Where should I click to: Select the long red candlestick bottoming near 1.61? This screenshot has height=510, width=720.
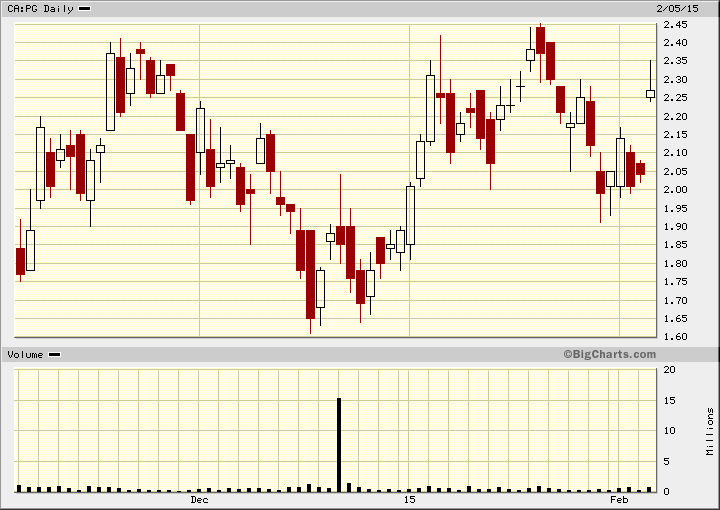[x=310, y=274]
